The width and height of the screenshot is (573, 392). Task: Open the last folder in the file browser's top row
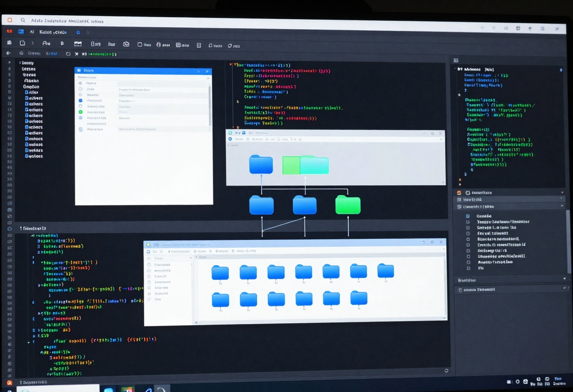pyautogui.click(x=385, y=270)
